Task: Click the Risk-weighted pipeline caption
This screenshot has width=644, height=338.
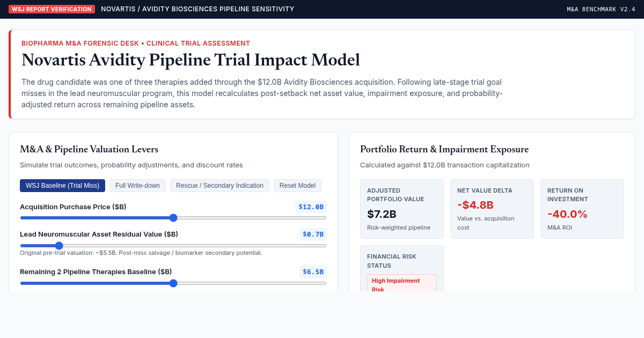Action: coord(399,227)
